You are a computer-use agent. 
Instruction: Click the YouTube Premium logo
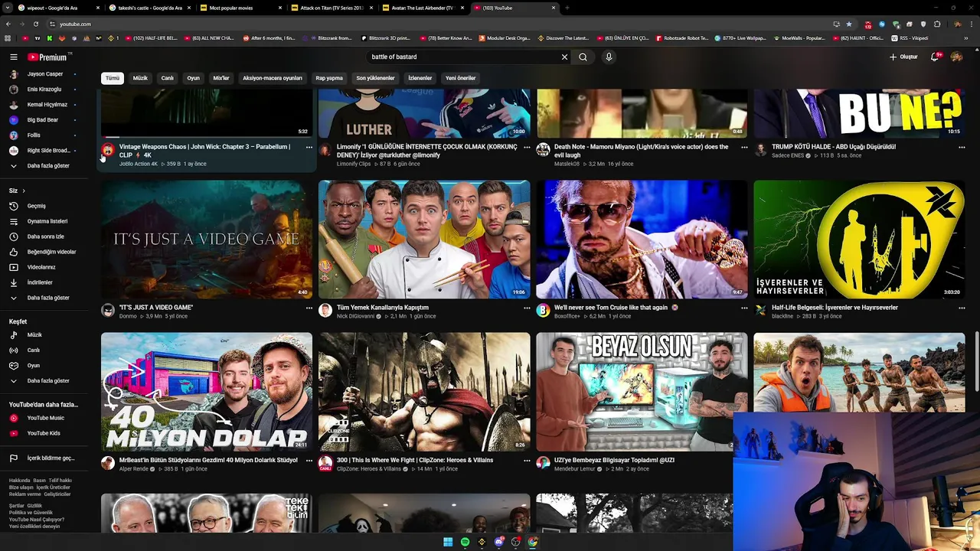(49, 57)
